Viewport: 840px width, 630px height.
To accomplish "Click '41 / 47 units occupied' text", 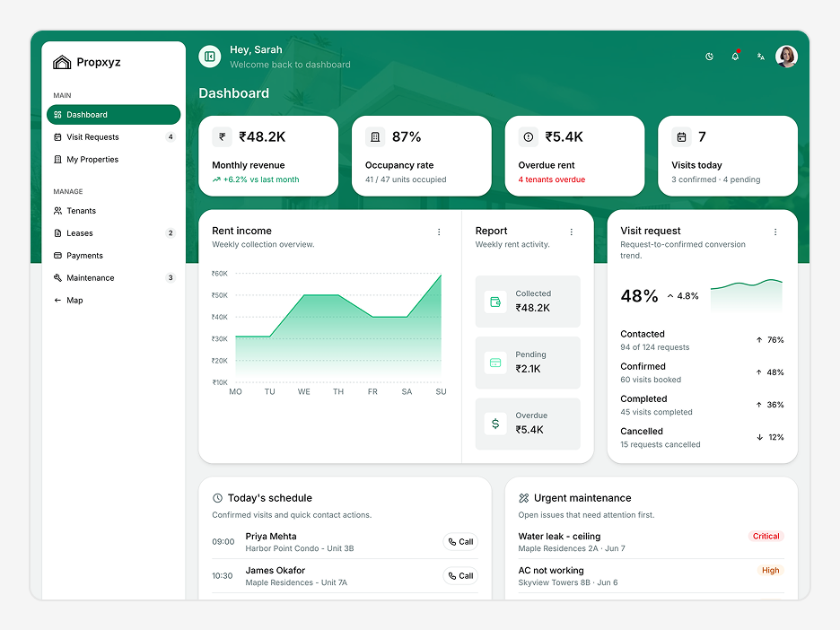I will click(x=406, y=179).
